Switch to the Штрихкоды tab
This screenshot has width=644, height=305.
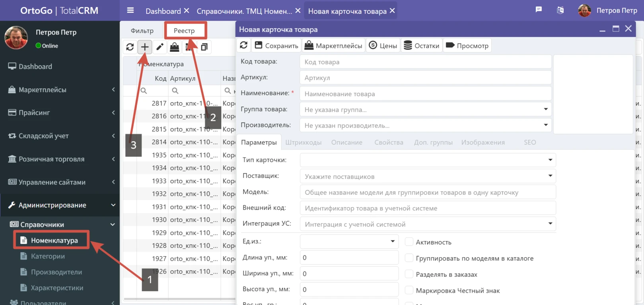pyautogui.click(x=303, y=142)
